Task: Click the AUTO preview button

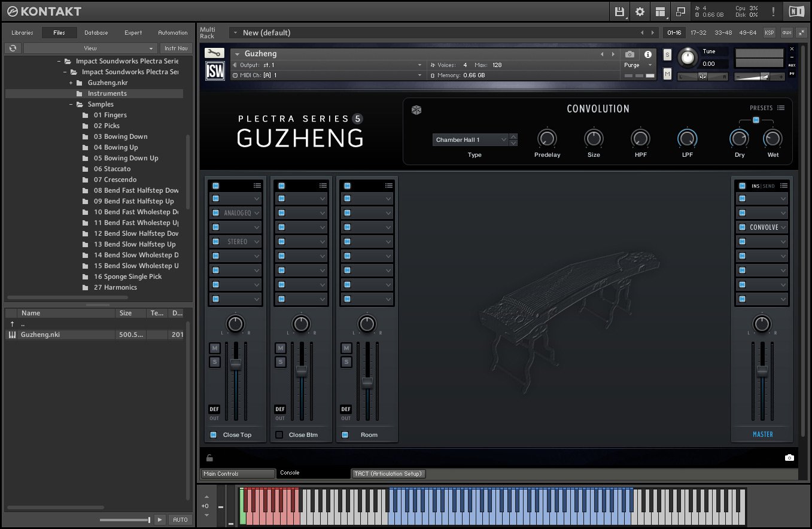Action: click(180, 519)
